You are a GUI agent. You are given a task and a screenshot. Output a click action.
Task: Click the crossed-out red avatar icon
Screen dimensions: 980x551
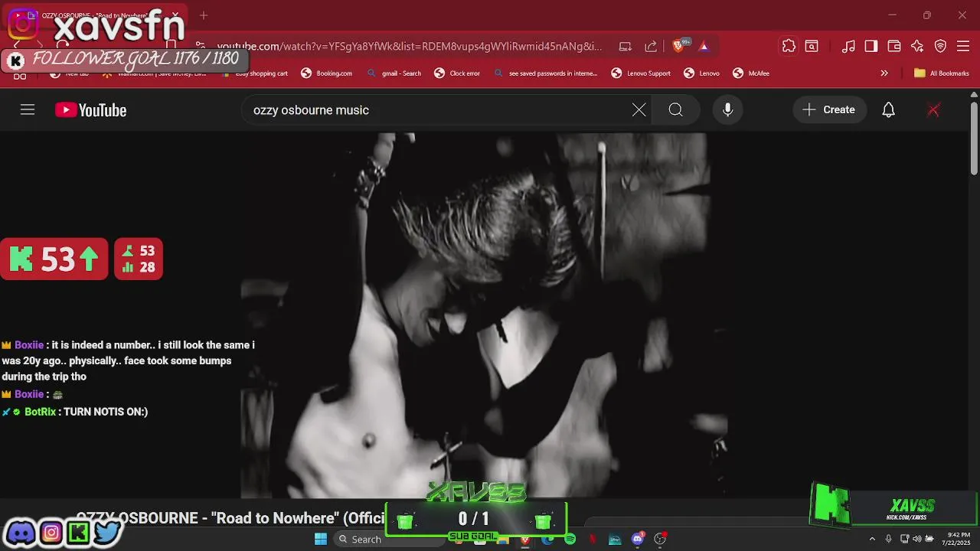click(933, 109)
